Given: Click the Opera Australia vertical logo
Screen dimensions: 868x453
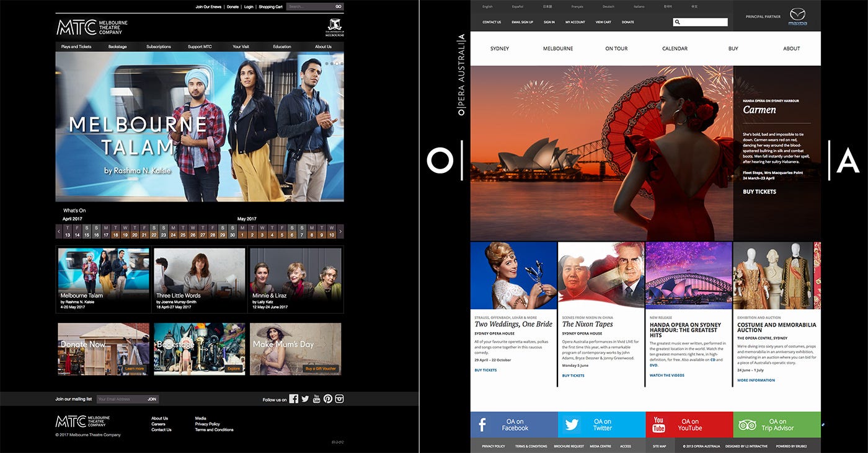Looking at the screenshot, I should pos(461,74).
